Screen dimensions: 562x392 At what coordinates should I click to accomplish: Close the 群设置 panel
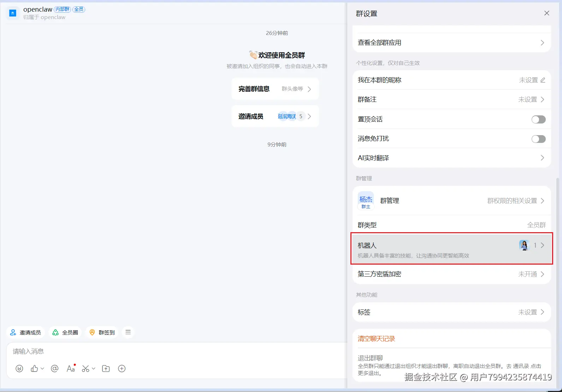[x=546, y=13]
